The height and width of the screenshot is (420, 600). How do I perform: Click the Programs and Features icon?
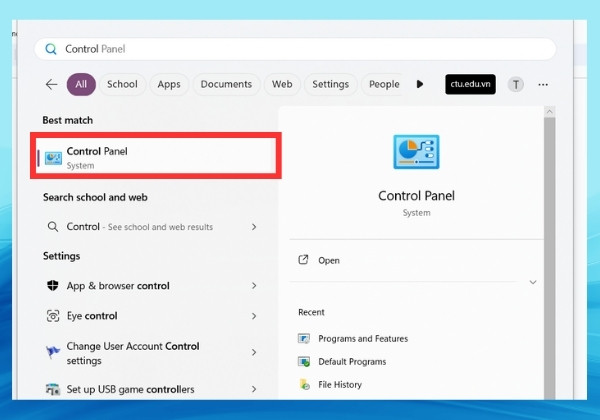click(x=304, y=339)
